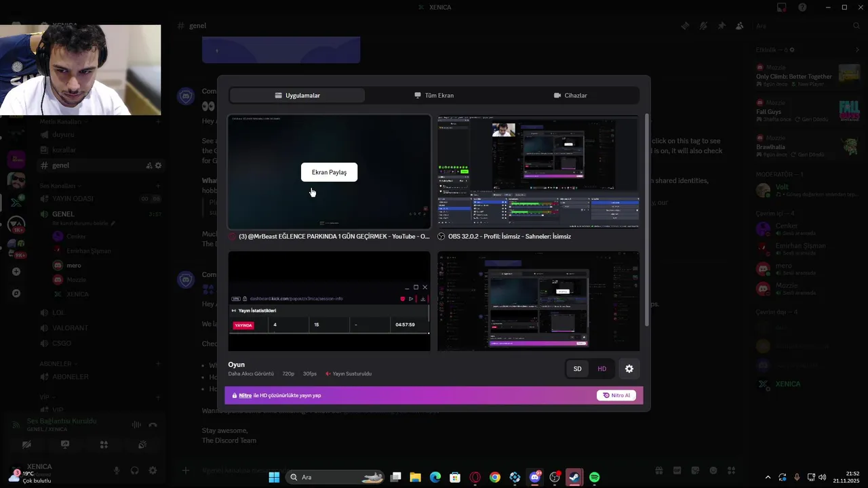Toggle noise suppression waveform icon
The height and width of the screenshot is (488, 868).
pyautogui.click(x=136, y=425)
